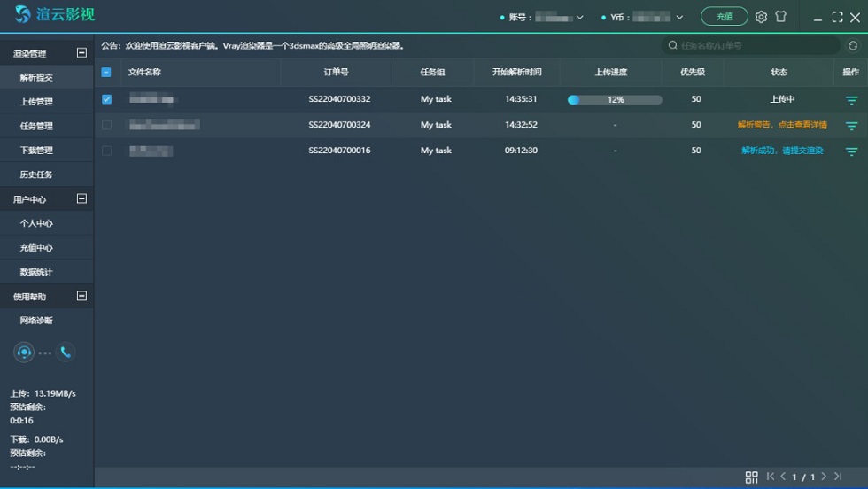Check the checkbox for order SS22040700324
868x489 pixels.
tap(107, 125)
